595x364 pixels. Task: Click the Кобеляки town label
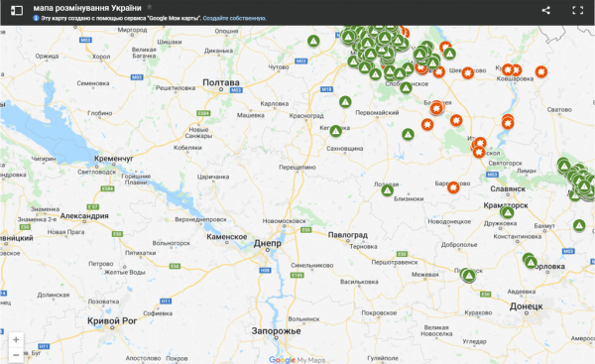click(187, 147)
